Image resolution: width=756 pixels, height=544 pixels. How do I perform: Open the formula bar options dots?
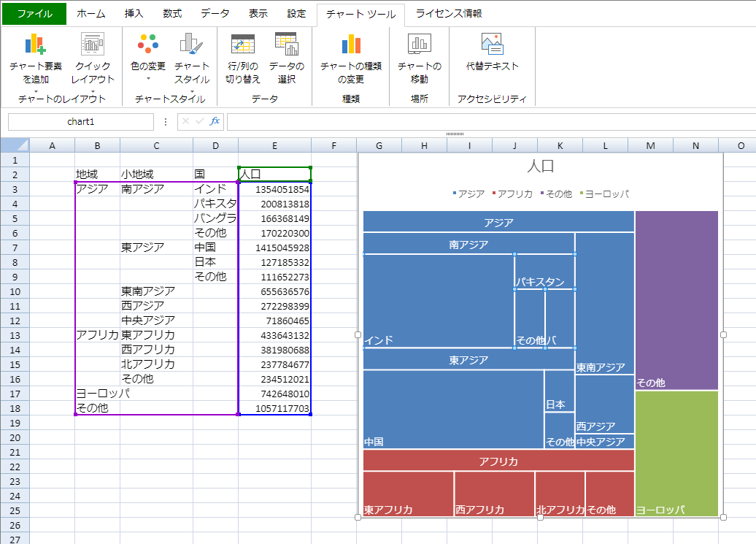(x=166, y=121)
